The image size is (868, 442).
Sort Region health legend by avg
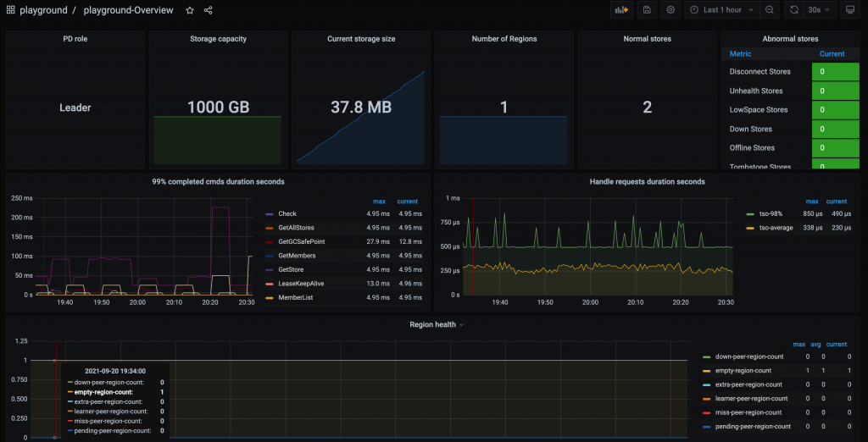816,344
